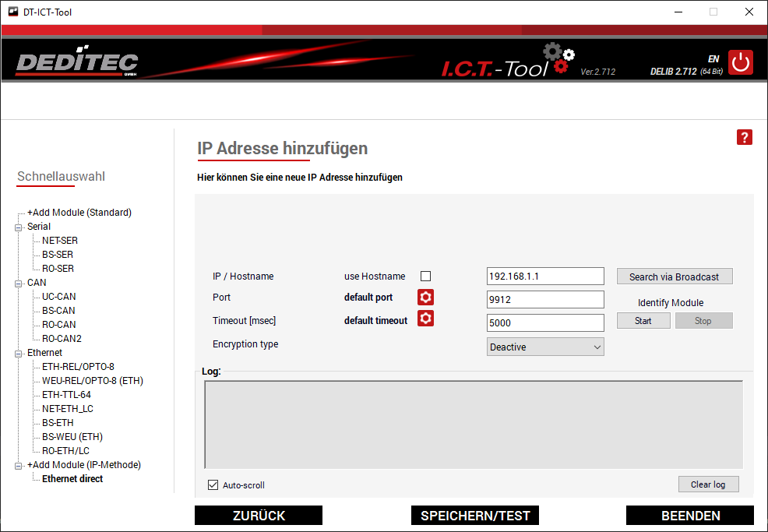Switch language using the EN indicator
The height and width of the screenshot is (532, 768).
point(713,59)
